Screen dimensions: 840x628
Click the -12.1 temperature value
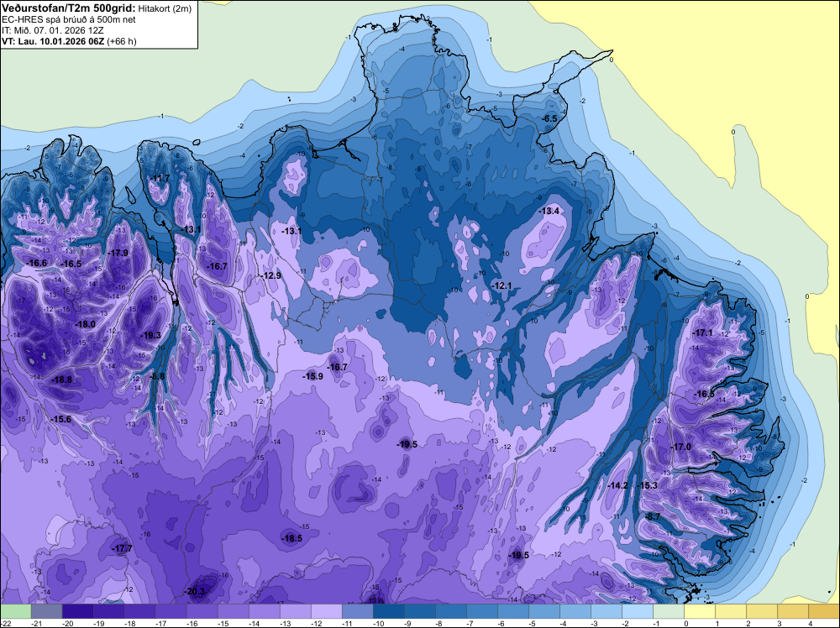501,286
